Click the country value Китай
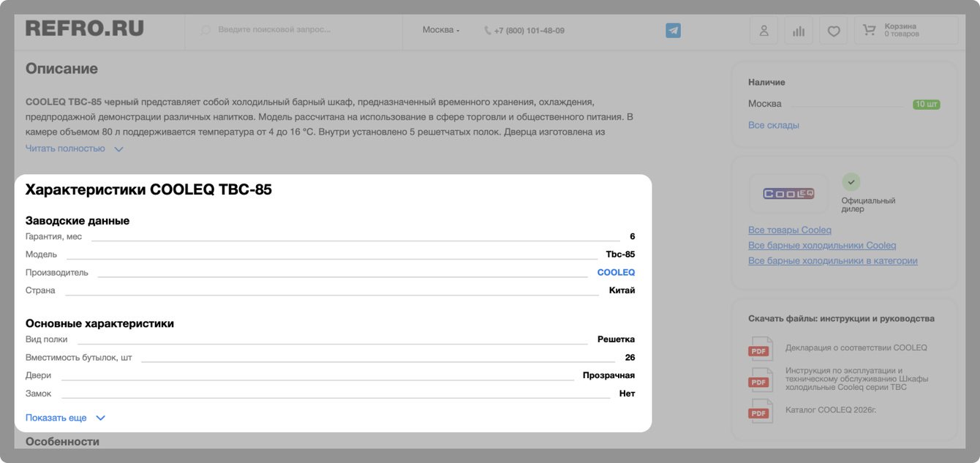This screenshot has height=463, width=980. (622, 290)
